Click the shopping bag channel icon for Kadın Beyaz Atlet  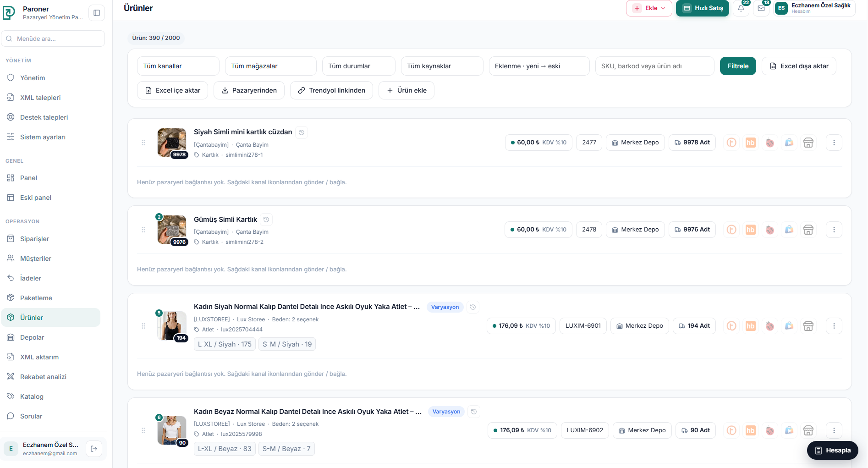coord(789,430)
